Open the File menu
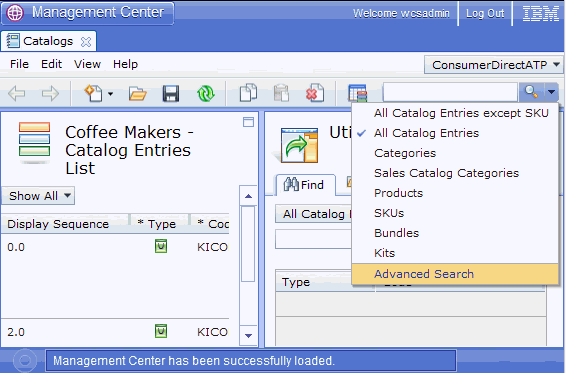The width and height of the screenshot is (566, 373). [19, 64]
